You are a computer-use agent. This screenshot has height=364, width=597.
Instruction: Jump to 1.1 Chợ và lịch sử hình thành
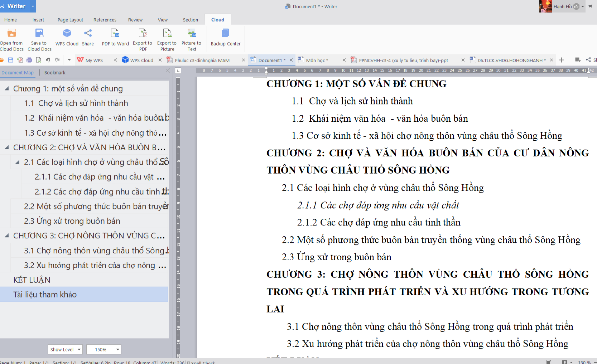tap(76, 103)
